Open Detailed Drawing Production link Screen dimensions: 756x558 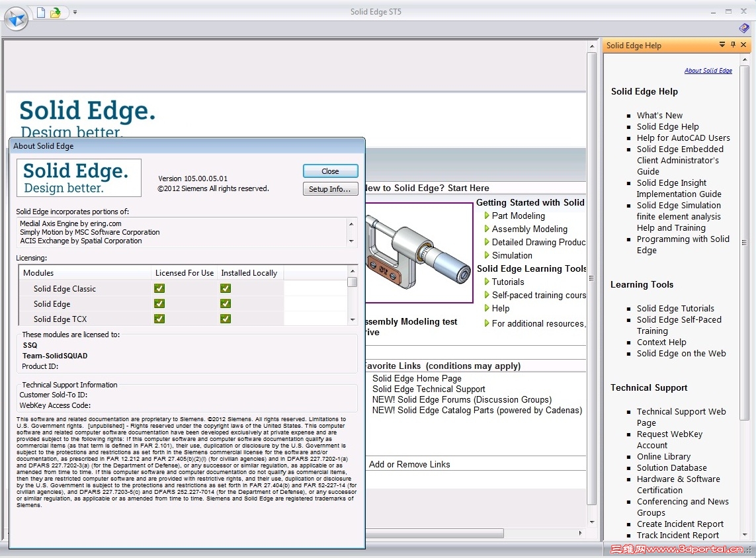[x=538, y=243]
